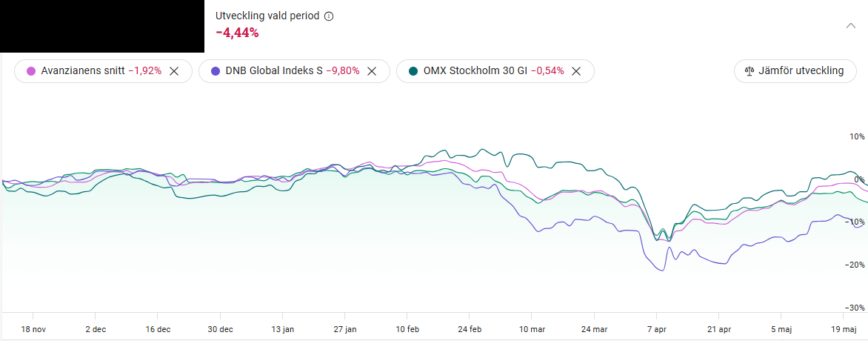This screenshot has height=341, width=868.
Task: Select the Avanzianens snitt chip label
Action: (x=81, y=71)
